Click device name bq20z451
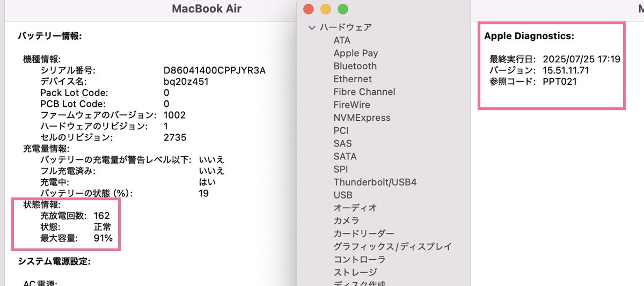This screenshot has width=644, height=286. click(x=186, y=82)
